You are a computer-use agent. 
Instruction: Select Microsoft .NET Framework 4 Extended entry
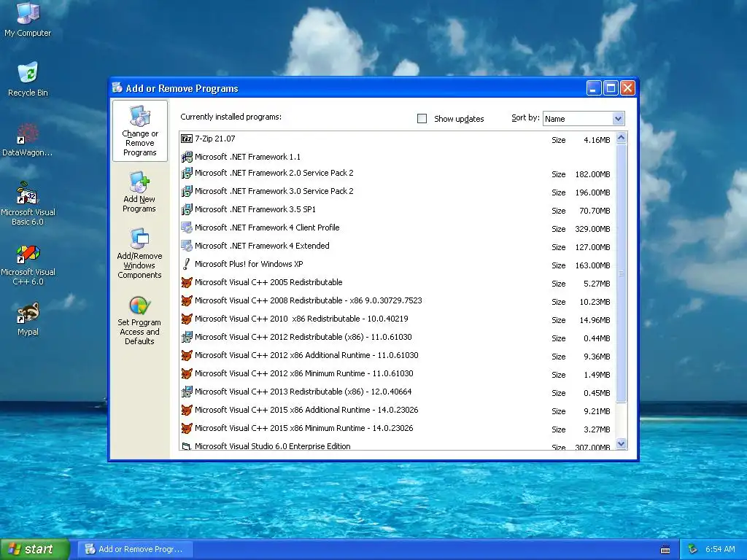click(x=262, y=246)
